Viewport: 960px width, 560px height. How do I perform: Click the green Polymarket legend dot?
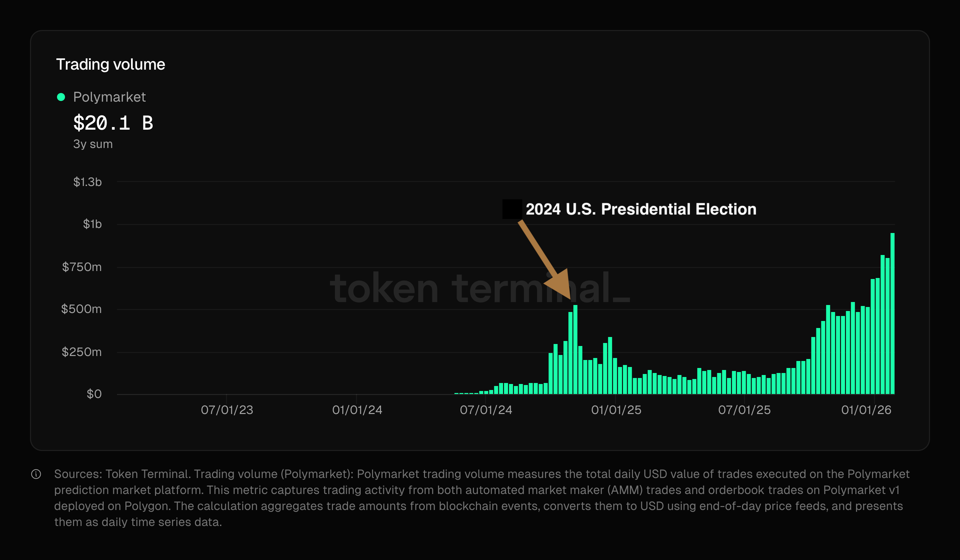tap(61, 97)
